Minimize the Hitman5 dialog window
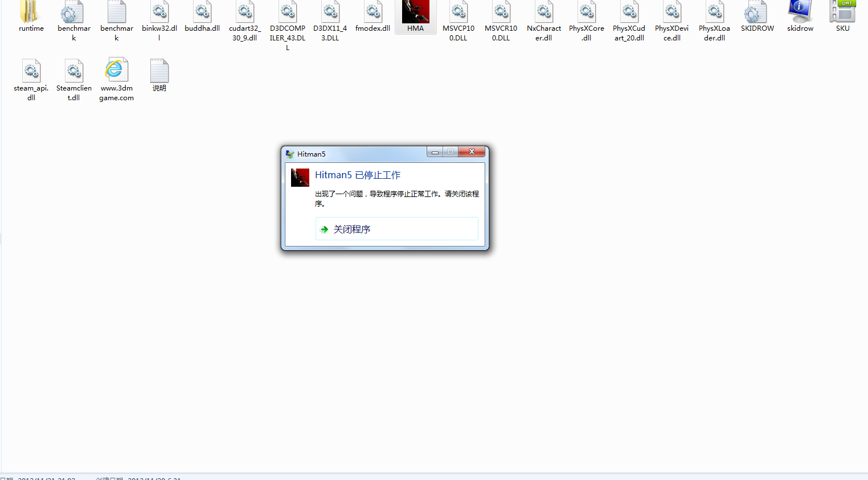 click(x=435, y=151)
